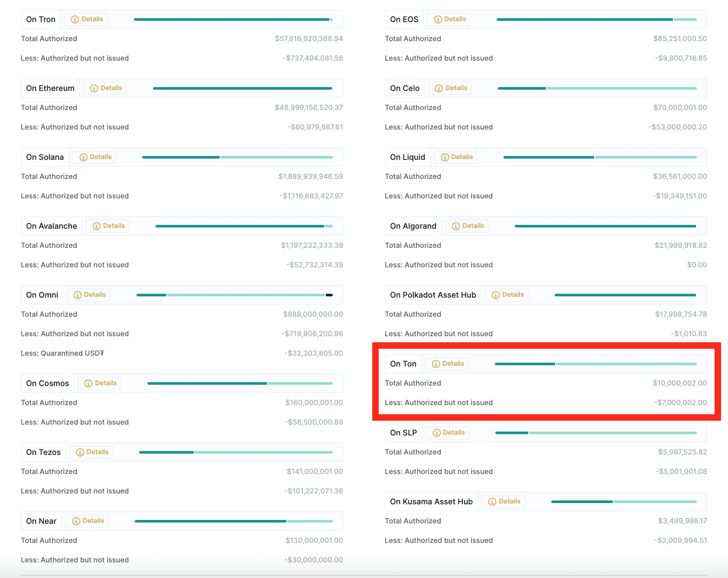This screenshot has height=578, width=728.
Task: Click the info icon next to On Near
Action: pos(76,521)
